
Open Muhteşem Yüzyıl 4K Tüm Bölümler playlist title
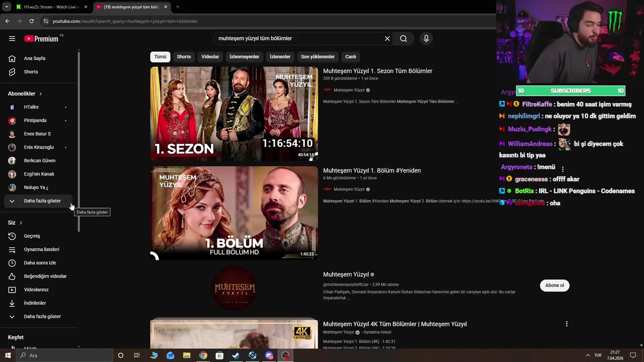tap(395, 324)
